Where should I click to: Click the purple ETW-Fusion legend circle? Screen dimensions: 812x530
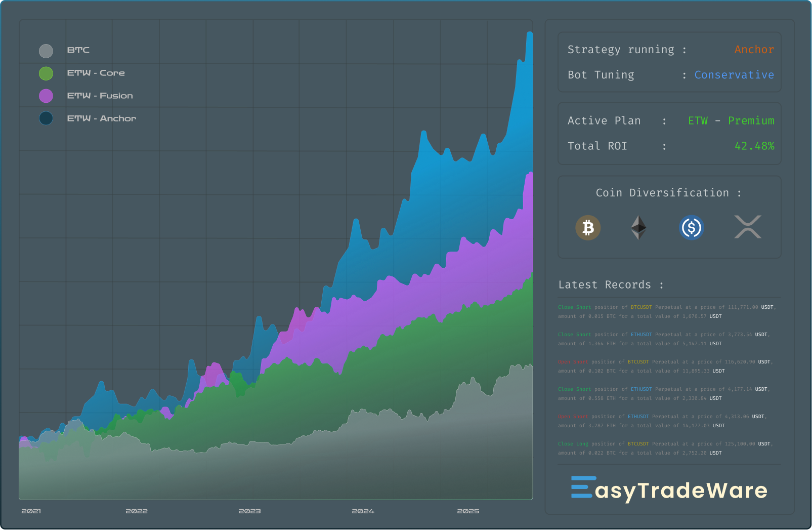[x=46, y=96]
